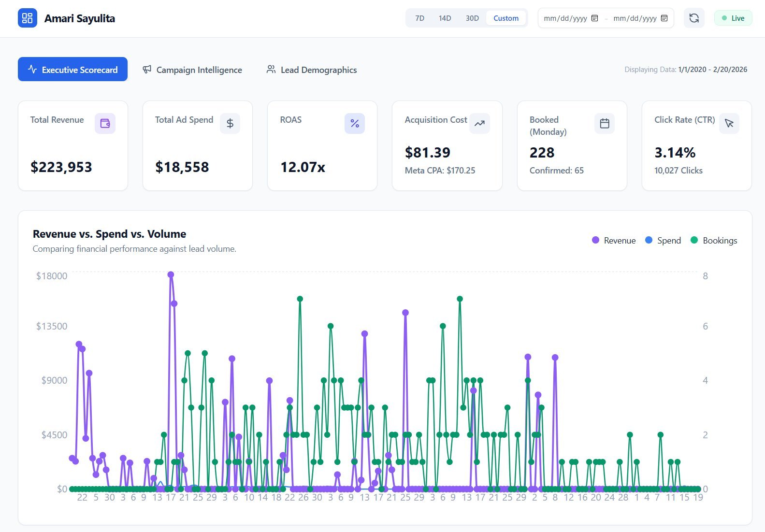Choose the 30D range button

coord(472,18)
